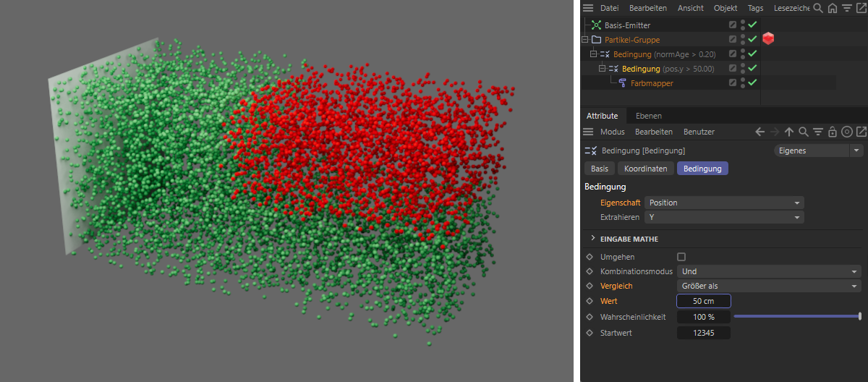Open the Objekt menu
This screenshot has height=382, width=868.
(726, 8)
